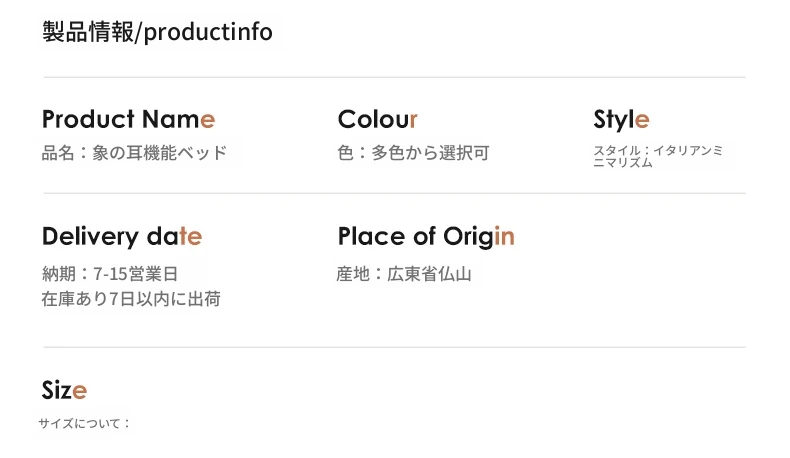Select the Size heading

64,390
